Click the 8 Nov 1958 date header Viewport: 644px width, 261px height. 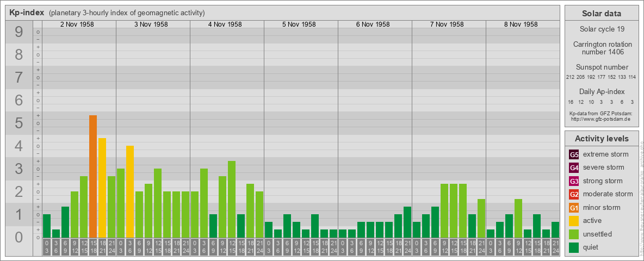tap(521, 24)
